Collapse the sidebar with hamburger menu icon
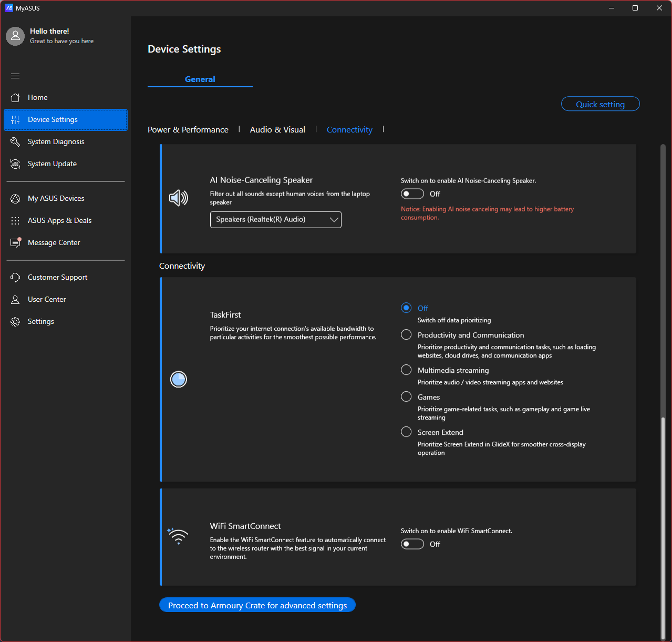Image resolution: width=672 pixels, height=642 pixels. pyautogui.click(x=15, y=76)
